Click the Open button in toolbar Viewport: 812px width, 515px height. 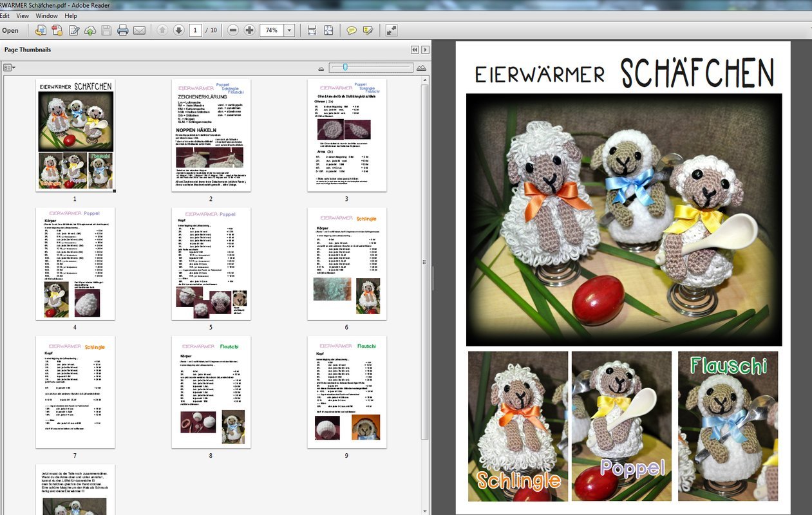[10, 30]
